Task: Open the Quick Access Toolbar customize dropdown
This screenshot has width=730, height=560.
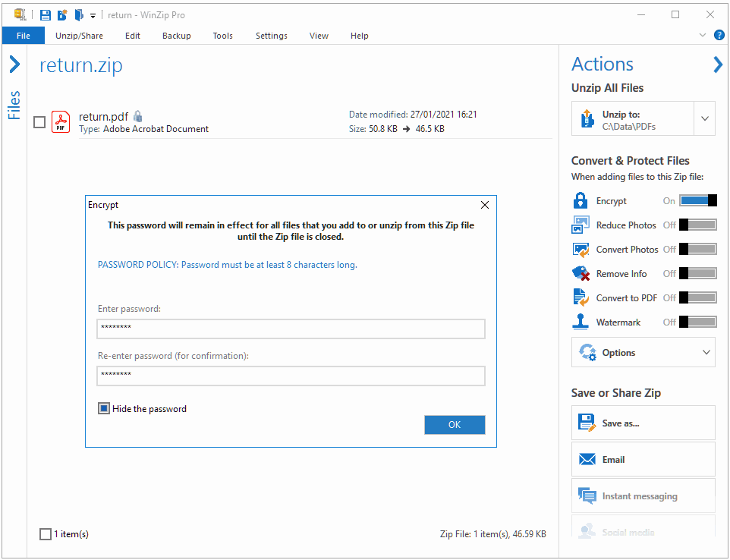Action: click(93, 16)
